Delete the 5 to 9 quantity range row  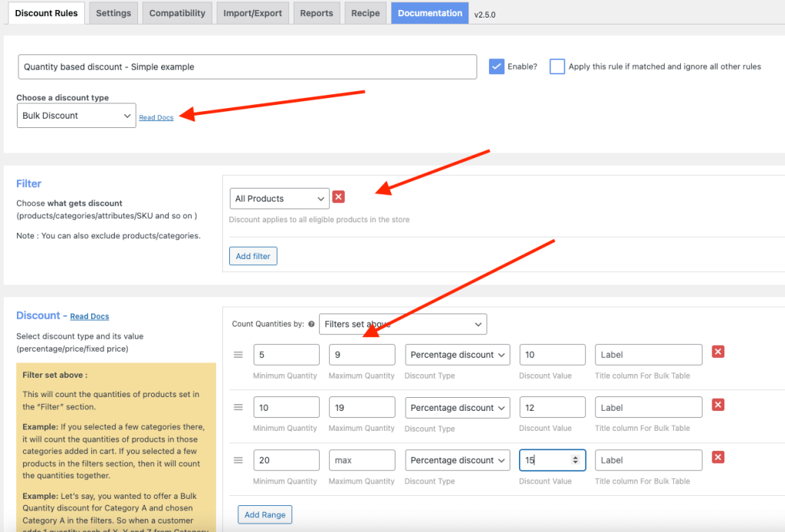718,352
